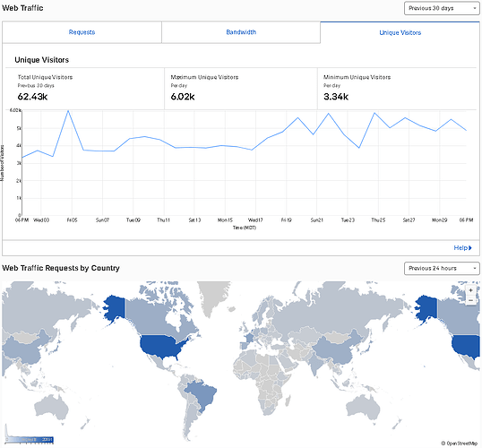Screen dimensions: 482x448
Task: Click the Minimum Unique Visitors label
Action: tap(357, 77)
